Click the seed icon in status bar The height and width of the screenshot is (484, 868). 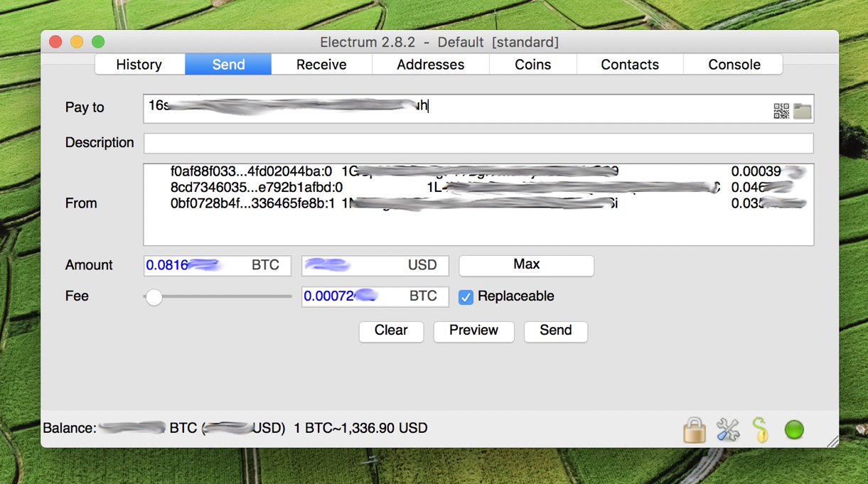point(761,429)
